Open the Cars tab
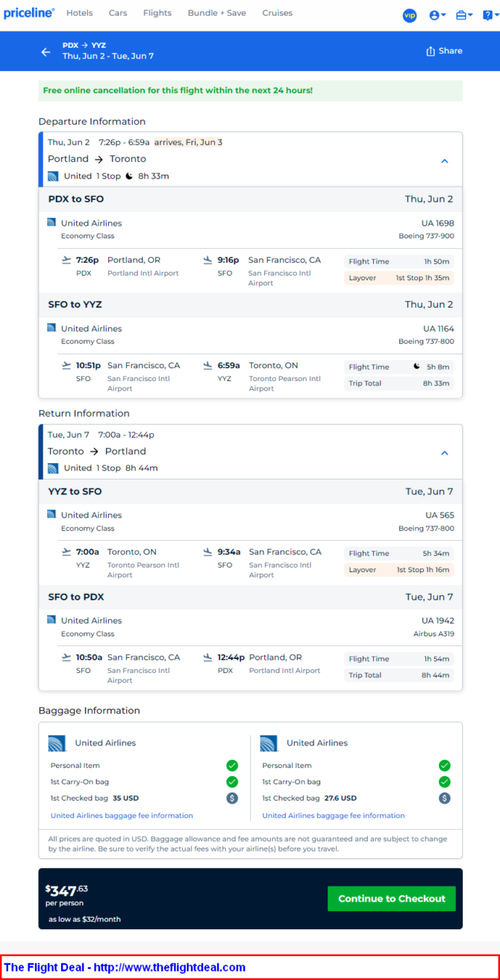Screen dimensions: 500x980 (118, 13)
